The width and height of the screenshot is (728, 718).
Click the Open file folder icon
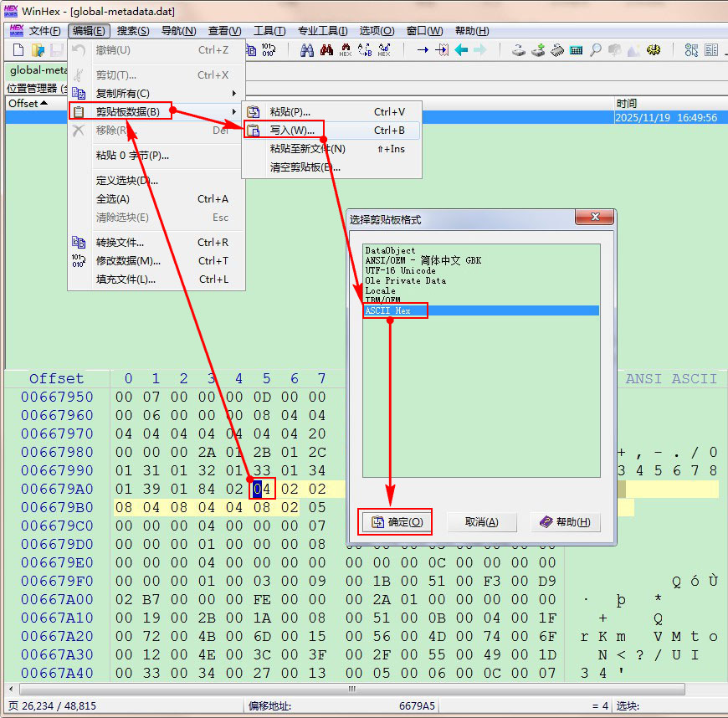38,50
